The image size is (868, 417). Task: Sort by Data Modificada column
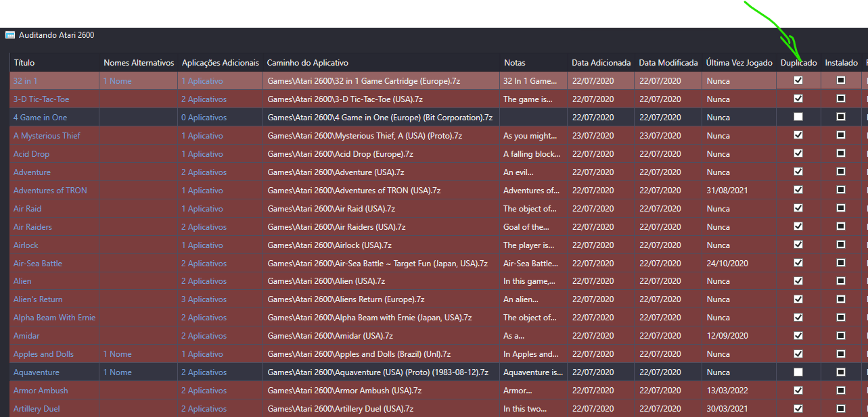coord(668,63)
